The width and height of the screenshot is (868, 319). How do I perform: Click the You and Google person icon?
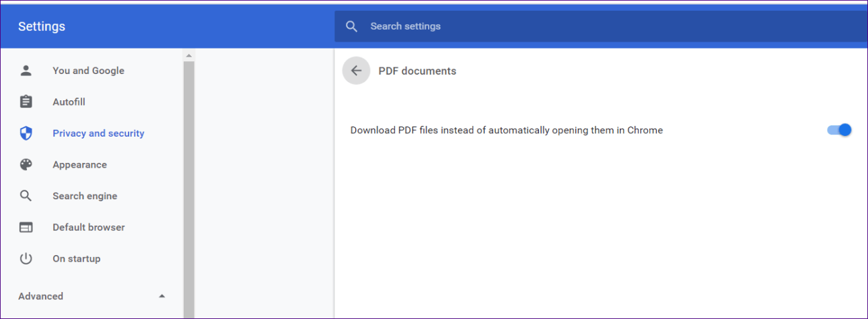click(x=26, y=71)
